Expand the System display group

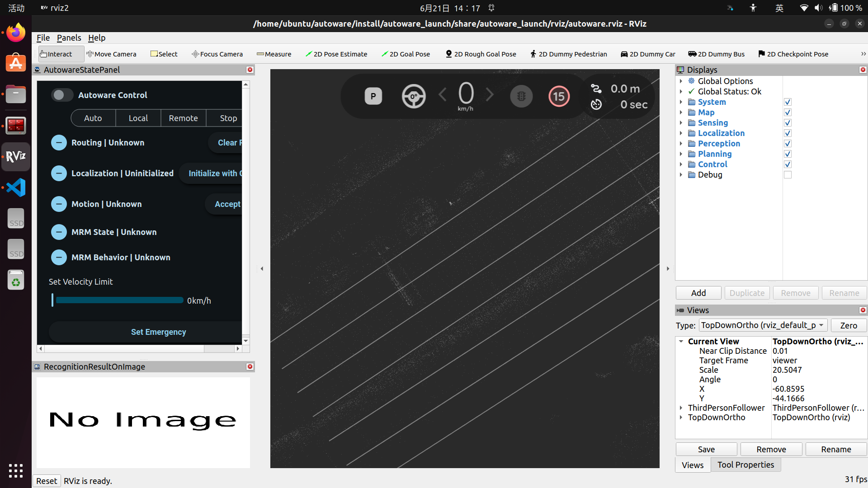681,102
